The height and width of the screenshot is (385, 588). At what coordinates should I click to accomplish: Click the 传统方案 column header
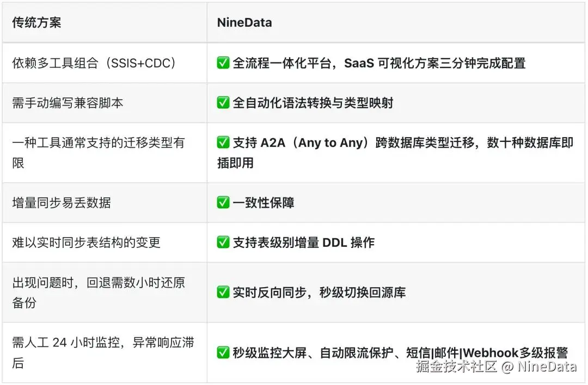click(x=36, y=23)
